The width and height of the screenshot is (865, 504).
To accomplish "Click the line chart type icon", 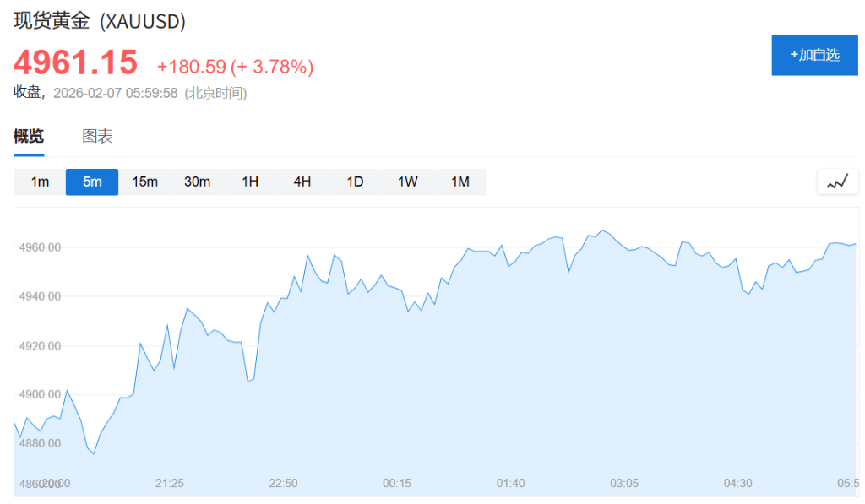I will point(837,182).
